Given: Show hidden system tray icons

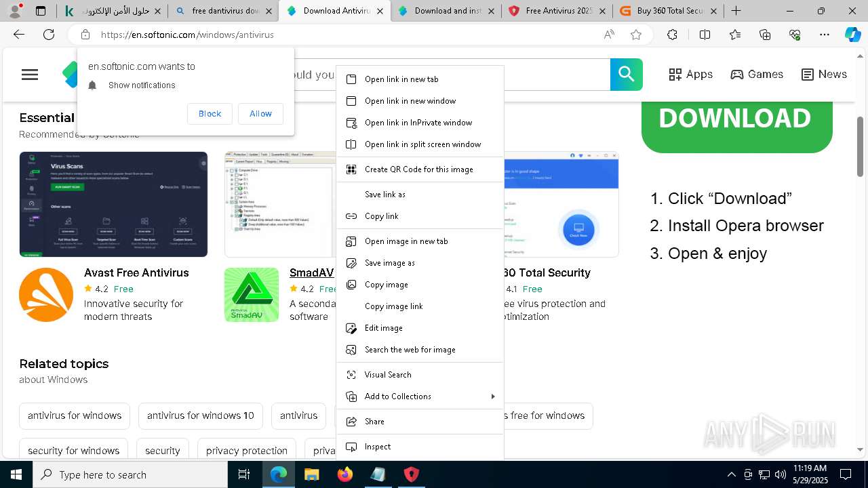Looking at the screenshot, I should pos(731,474).
